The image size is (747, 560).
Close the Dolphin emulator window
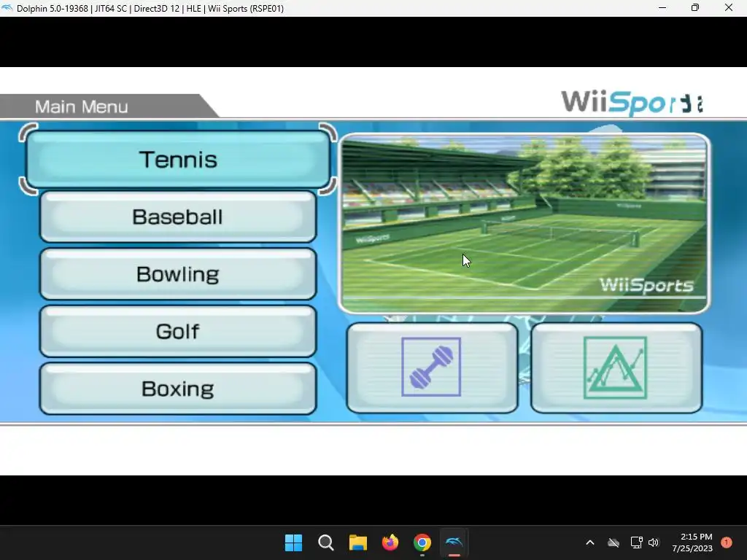(729, 8)
